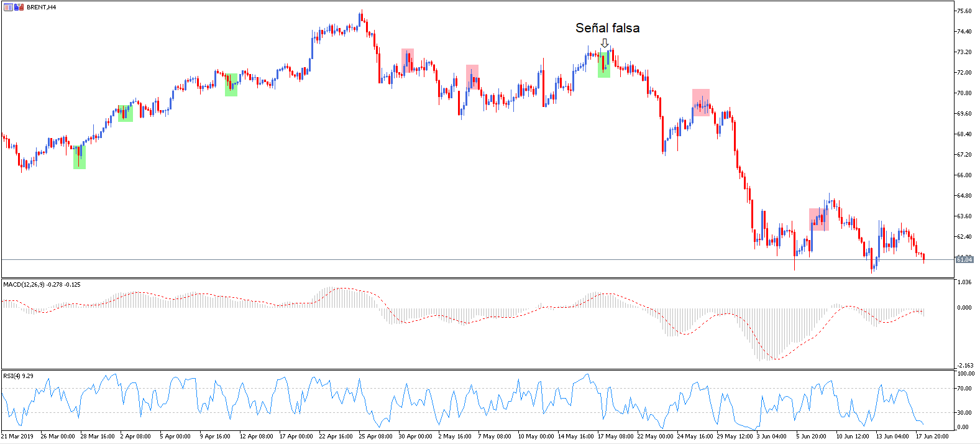Click the 63.60 price scale label
The image size is (980, 444).
(x=964, y=216)
